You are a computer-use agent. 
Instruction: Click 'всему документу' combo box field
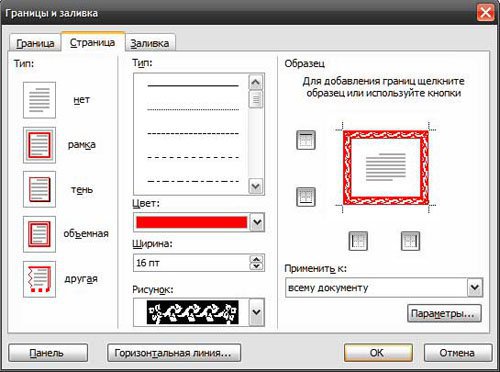coord(384,287)
